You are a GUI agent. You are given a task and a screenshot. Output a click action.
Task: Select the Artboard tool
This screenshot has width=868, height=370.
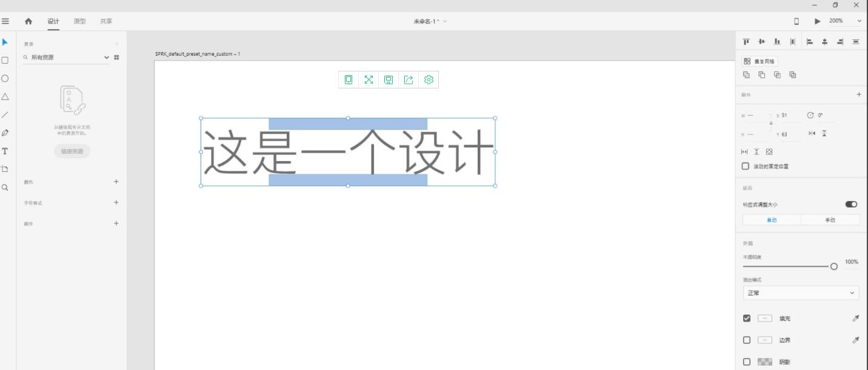pos(6,169)
